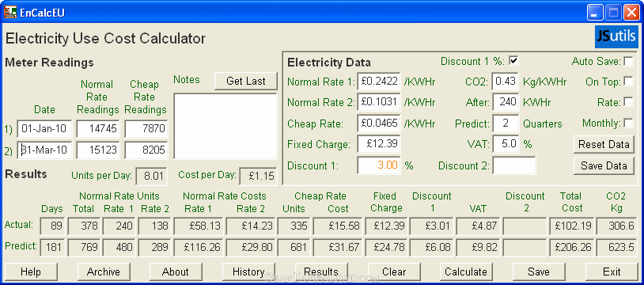
Task: Open the About dialog
Action: tap(176, 272)
